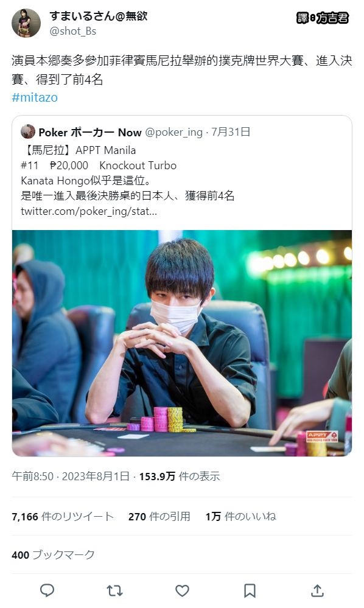Open the author's profile avatar
Viewport: 364px width, 608px height.
tap(26, 23)
